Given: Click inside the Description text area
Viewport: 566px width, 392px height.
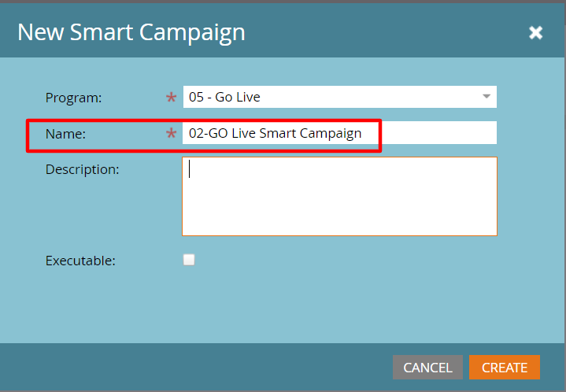Looking at the screenshot, I should 339,196.
